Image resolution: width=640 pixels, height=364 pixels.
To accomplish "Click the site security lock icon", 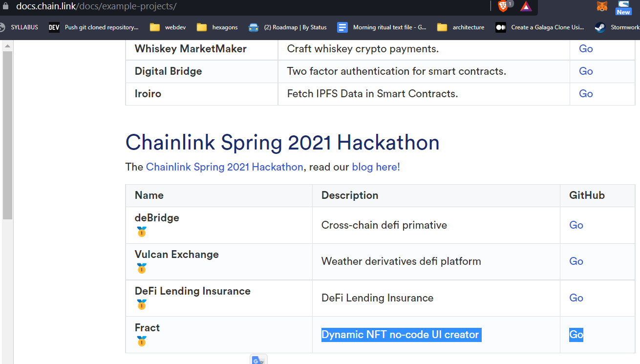I will pyautogui.click(x=5, y=7).
